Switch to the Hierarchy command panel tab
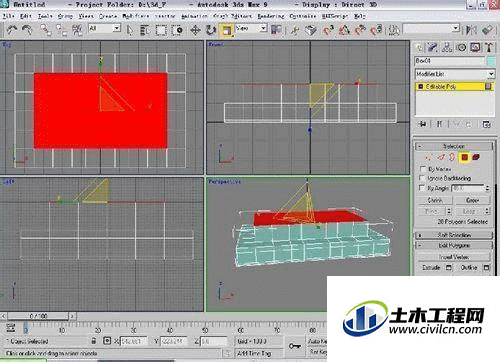500x362 pixels. click(x=447, y=47)
